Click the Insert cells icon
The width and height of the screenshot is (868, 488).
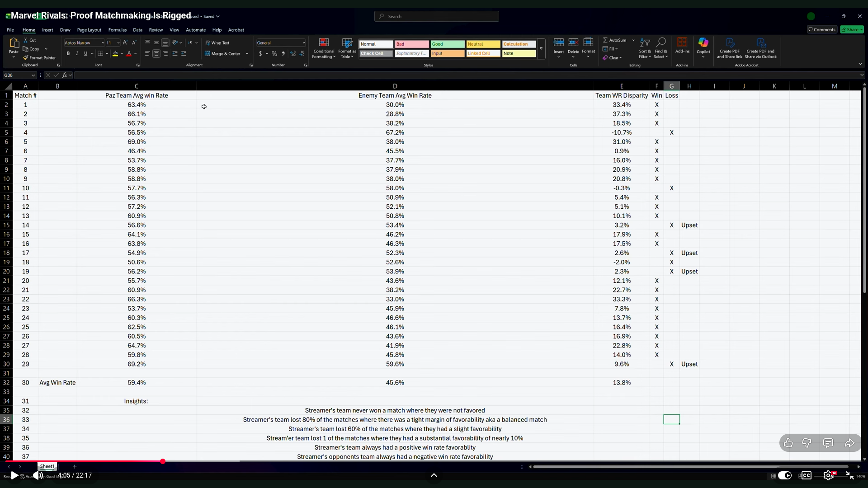(x=559, y=43)
